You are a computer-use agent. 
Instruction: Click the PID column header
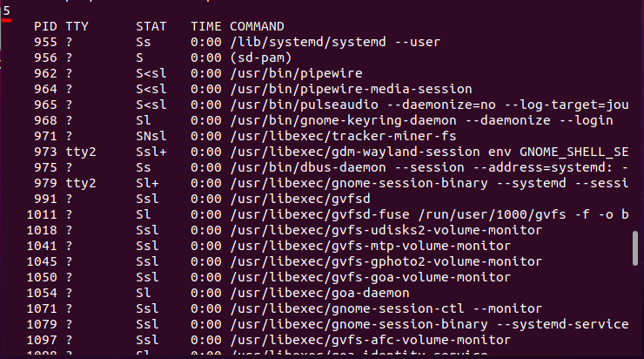[x=45, y=26]
